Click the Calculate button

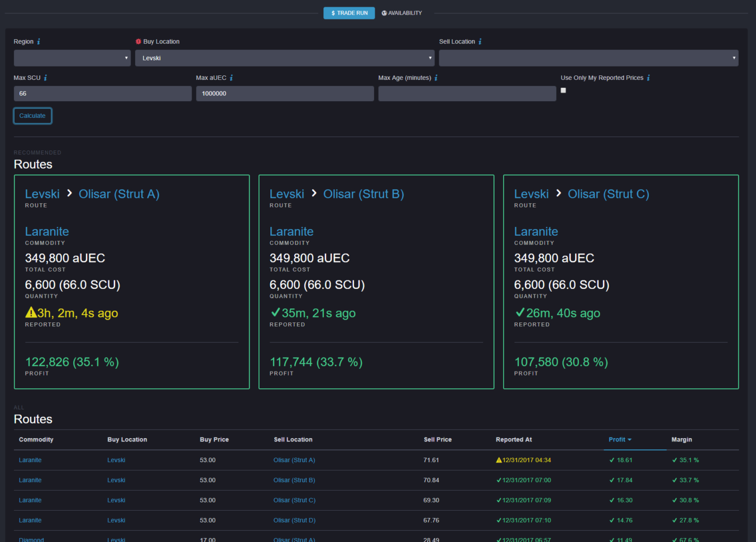(x=32, y=116)
